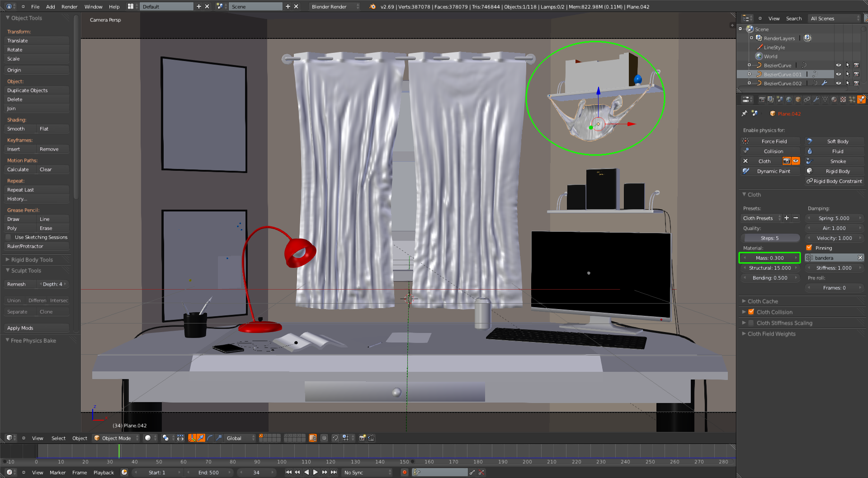Toggle cloth use during render (camera button)
The image size is (868, 478).
pyautogui.click(x=787, y=161)
